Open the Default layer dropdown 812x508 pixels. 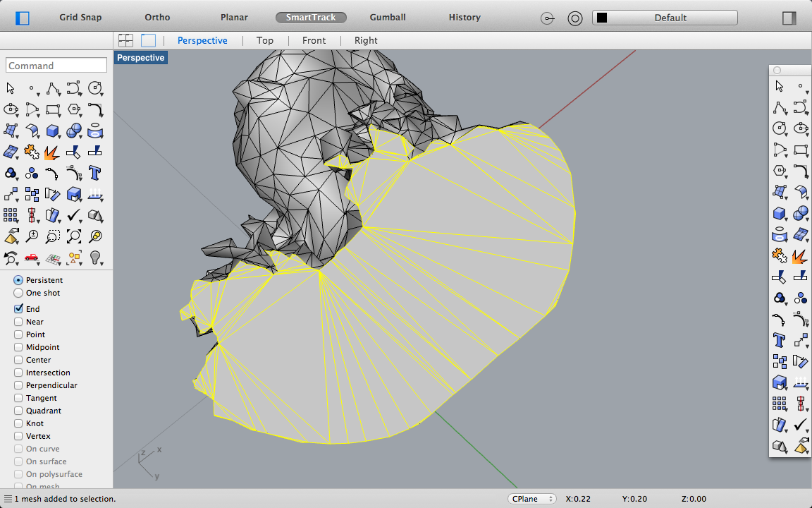tap(670, 18)
